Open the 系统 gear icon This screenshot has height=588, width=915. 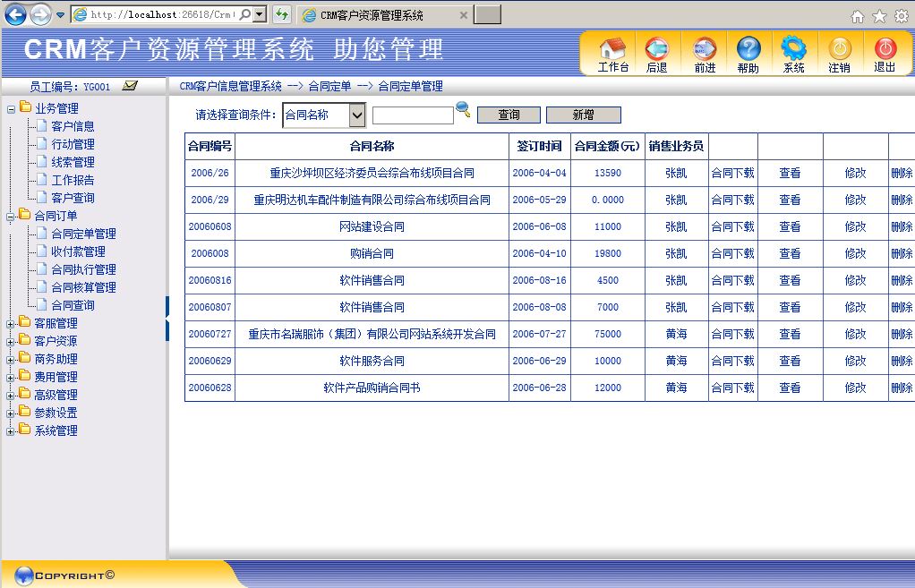(x=793, y=53)
